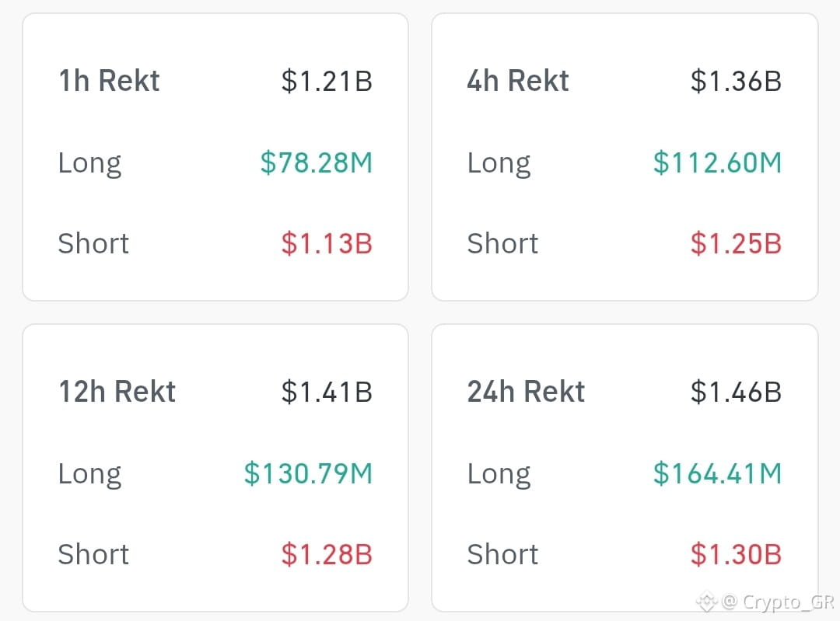Click the red $1.25B short amount
The height and width of the screenshot is (621, 840).
(736, 243)
